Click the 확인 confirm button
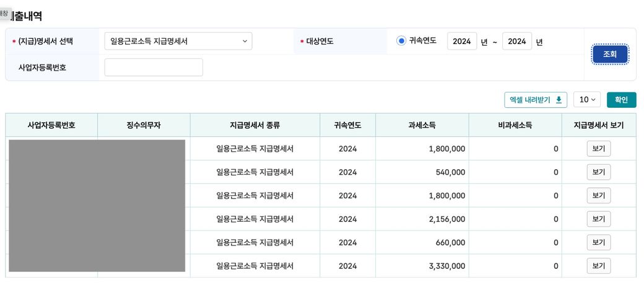This screenshot has height=285, width=644. (621, 100)
